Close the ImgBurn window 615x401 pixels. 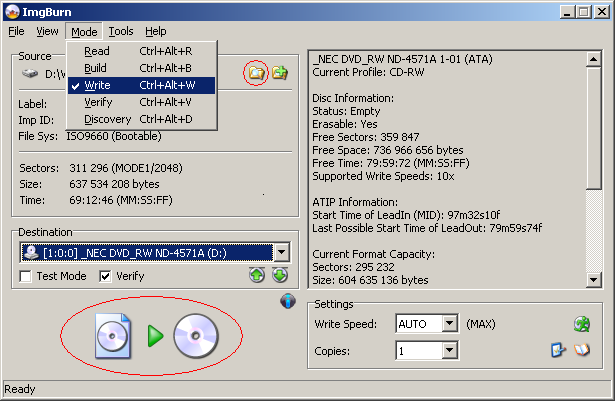point(602,12)
